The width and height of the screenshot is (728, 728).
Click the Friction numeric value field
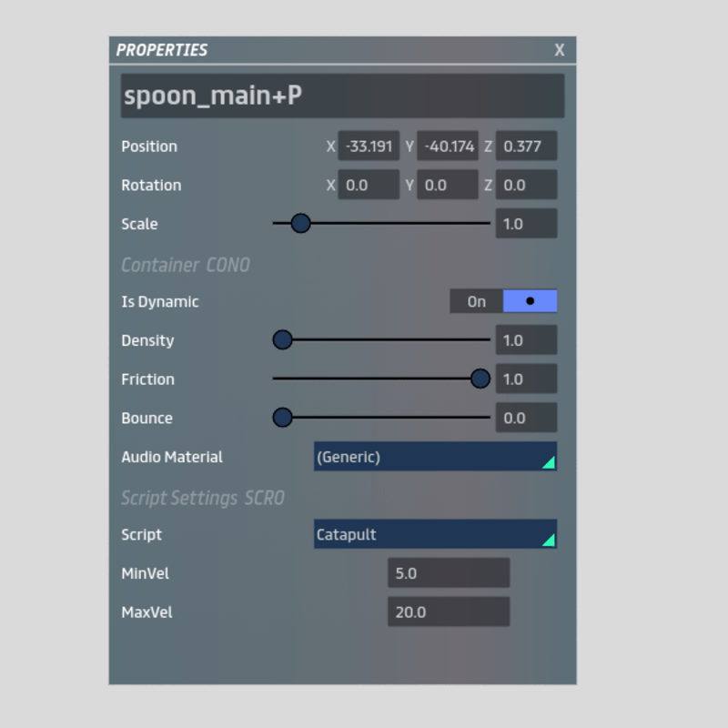point(526,379)
